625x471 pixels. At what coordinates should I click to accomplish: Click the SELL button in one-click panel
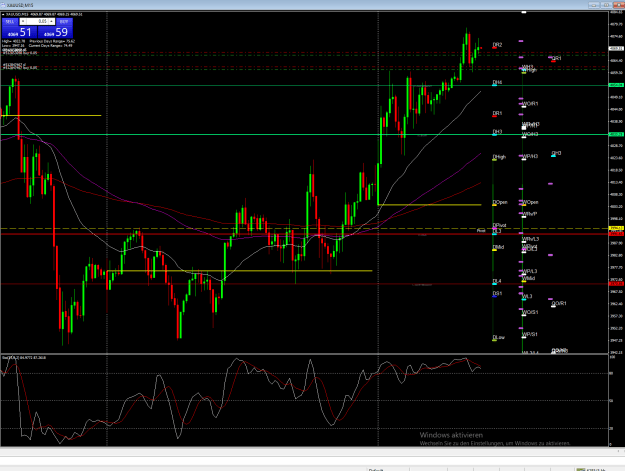point(10,22)
